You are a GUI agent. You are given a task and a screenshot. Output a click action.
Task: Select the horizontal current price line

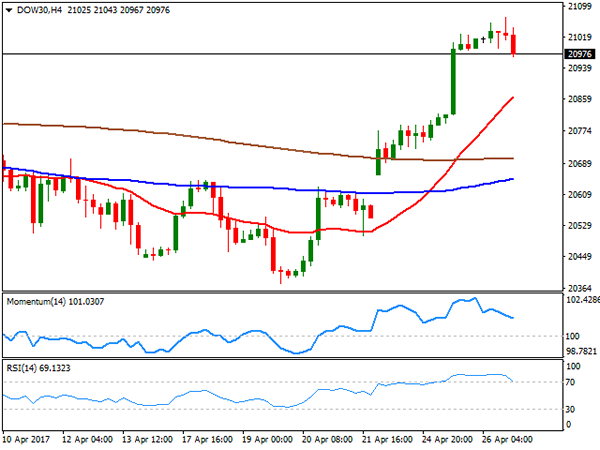click(x=283, y=54)
